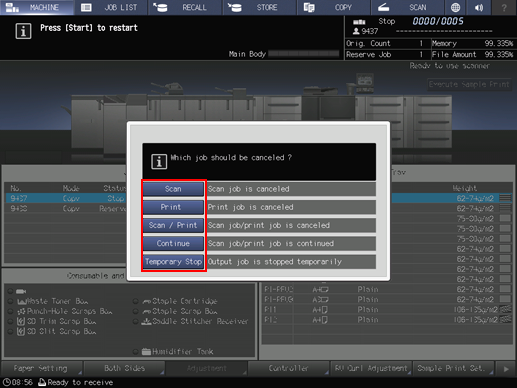Click paper amount indicator on 62-74g/m2 first row
517x388 pixels.
(506, 198)
